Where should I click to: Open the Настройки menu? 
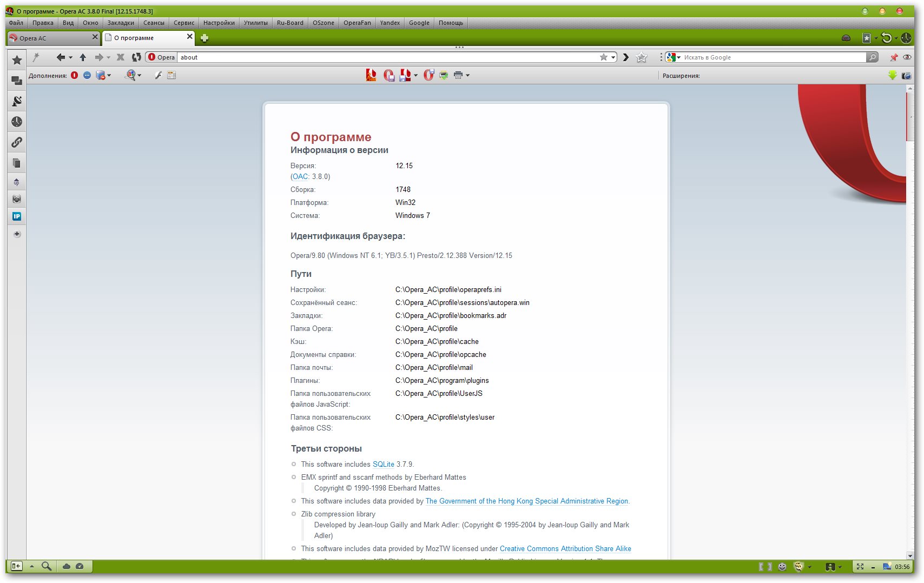point(219,23)
